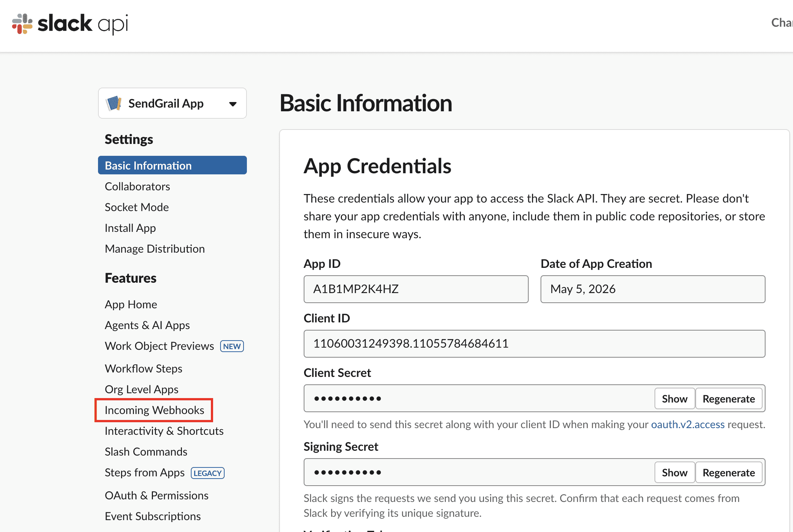Viewport: 793px width, 532px height.
Task: Open the Install App page
Action: click(x=130, y=228)
